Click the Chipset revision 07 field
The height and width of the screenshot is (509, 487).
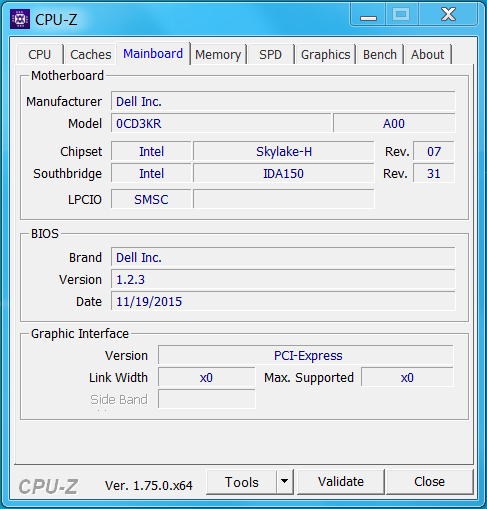[x=434, y=151]
